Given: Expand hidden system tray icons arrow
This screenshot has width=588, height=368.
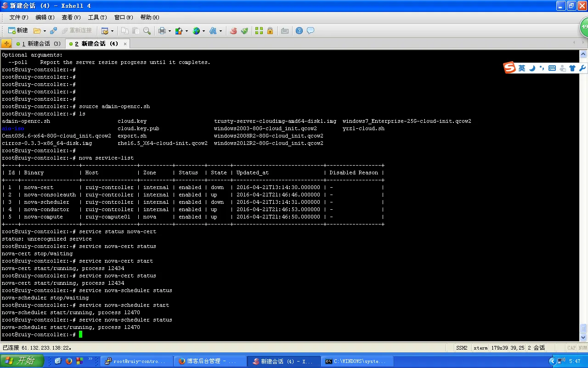Looking at the screenshot, I should coord(553,361).
